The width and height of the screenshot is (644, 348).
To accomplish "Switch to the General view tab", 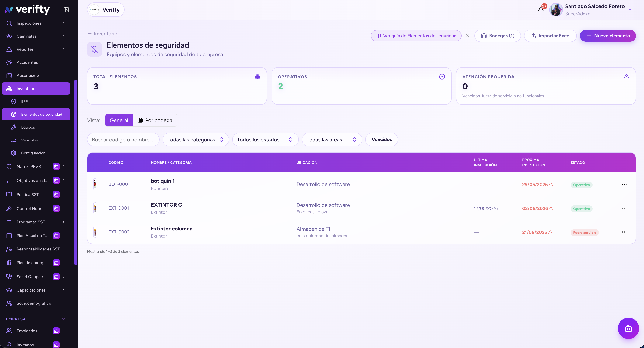I will 119,120.
